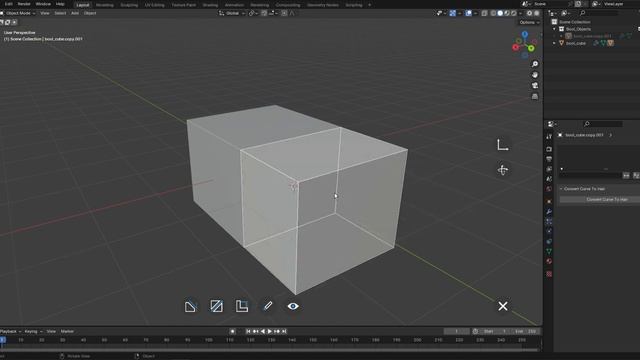This screenshot has width=640, height=360.
Task: Select the corner-notch square tool icon
Action: (x=242, y=306)
